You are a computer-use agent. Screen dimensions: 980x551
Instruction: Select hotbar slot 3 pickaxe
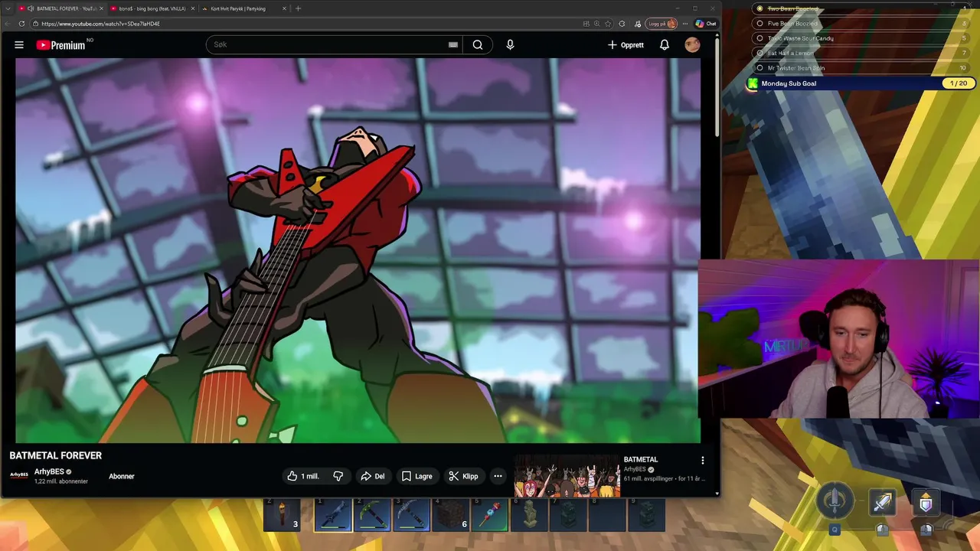point(411,514)
